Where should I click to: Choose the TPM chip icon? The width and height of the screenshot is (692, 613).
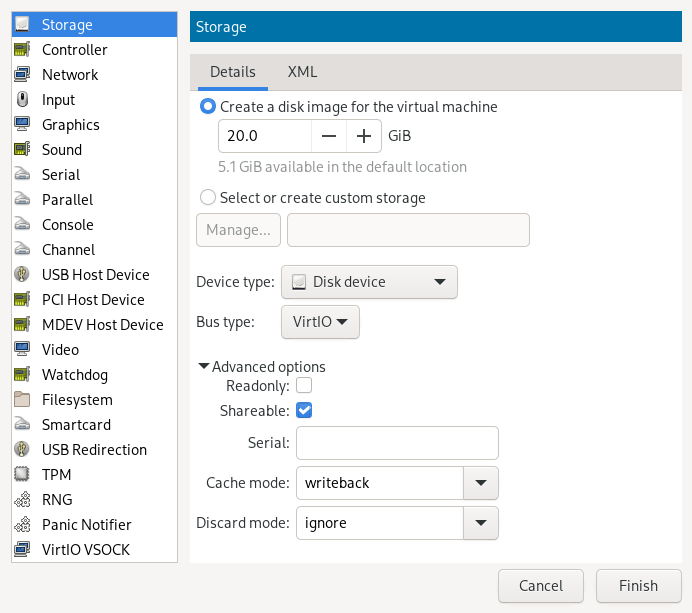pos(22,475)
